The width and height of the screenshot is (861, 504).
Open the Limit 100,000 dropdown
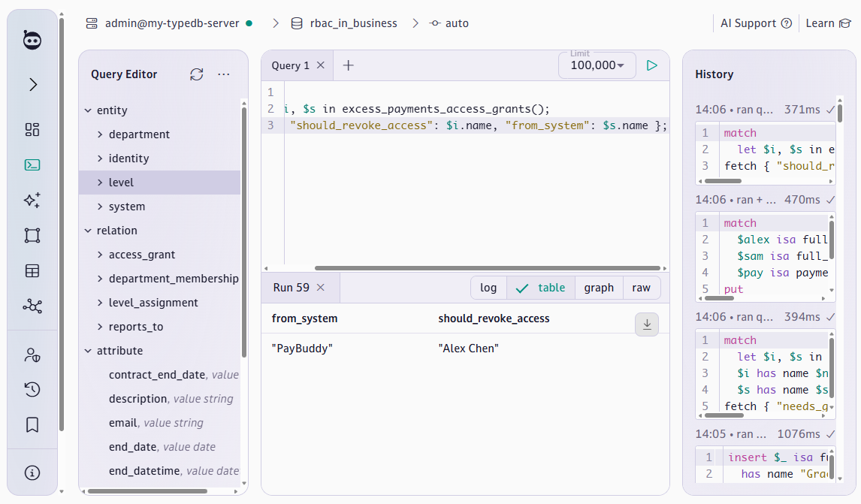click(x=597, y=65)
